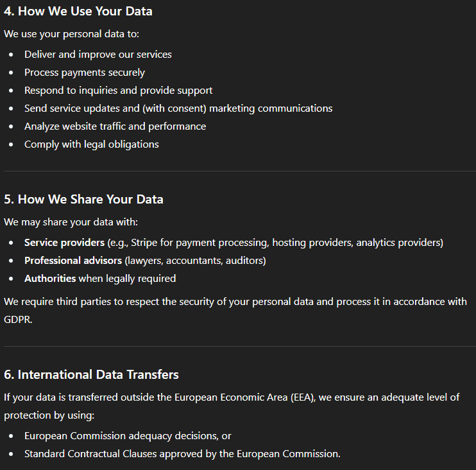
Task: Click the '4. How We Use Your Data' heading
Action: [78, 12]
